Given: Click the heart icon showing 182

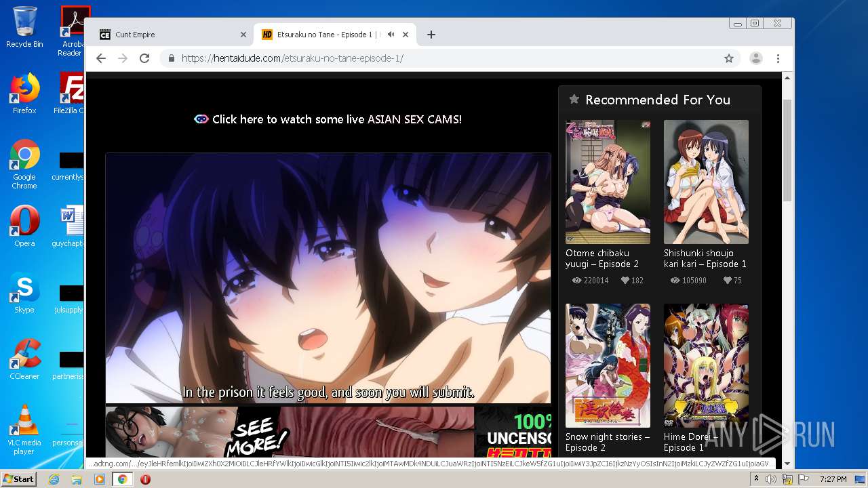Looking at the screenshot, I should pos(624,281).
